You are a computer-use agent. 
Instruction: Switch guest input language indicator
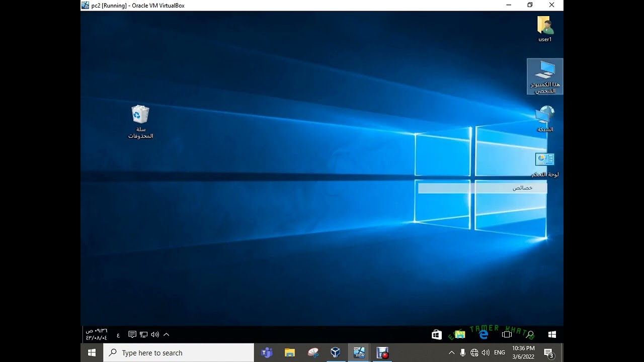(118, 335)
